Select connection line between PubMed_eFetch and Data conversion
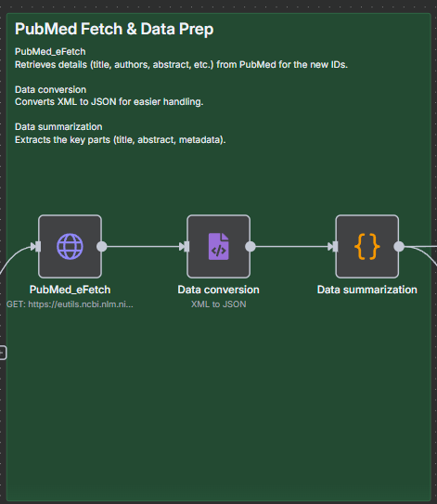The height and width of the screenshot is (504, 437). (143, 247)
